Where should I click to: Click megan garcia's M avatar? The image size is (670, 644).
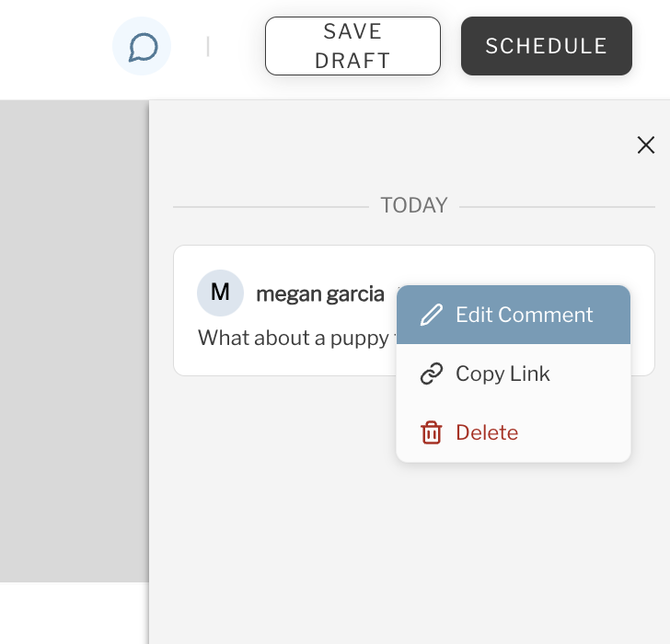click(220, 293)
